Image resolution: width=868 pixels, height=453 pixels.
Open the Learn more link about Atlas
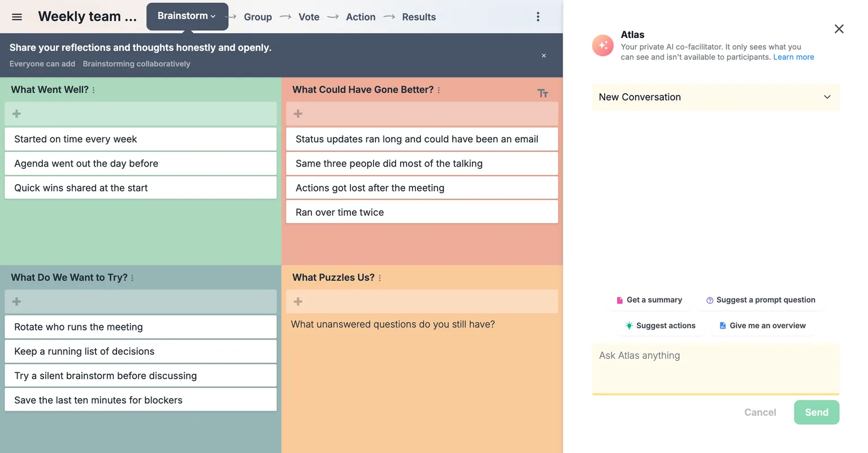click(793, 57)
